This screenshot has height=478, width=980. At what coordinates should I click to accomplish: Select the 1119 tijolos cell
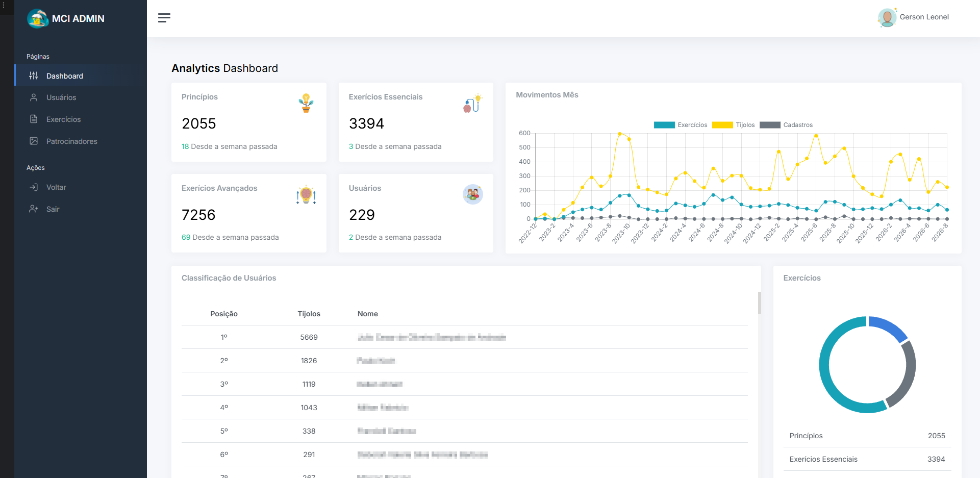click(309, 384)
